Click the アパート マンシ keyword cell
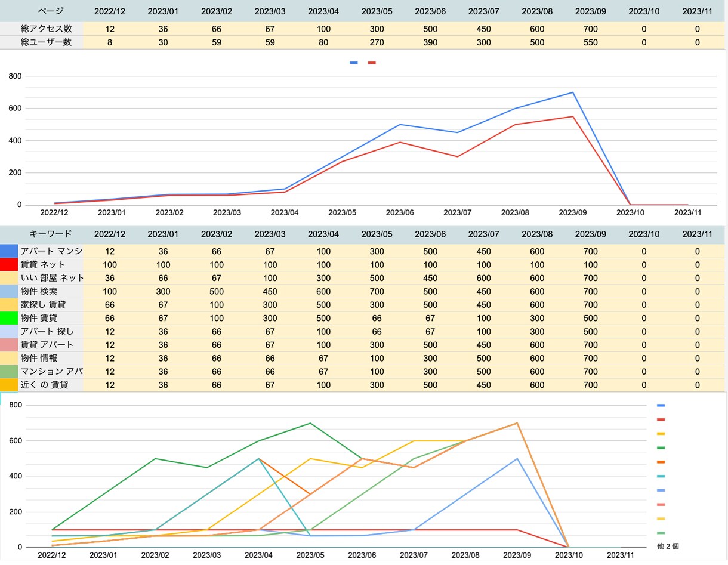The height and width of the screenshot is (565, 728). coord(51,251)
